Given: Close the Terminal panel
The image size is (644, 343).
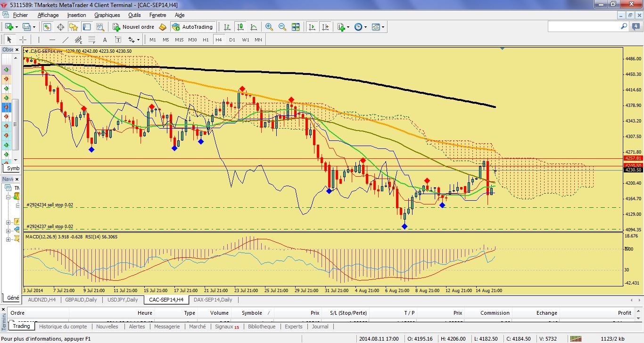Looking at the screenshot, I should [4, 309].
